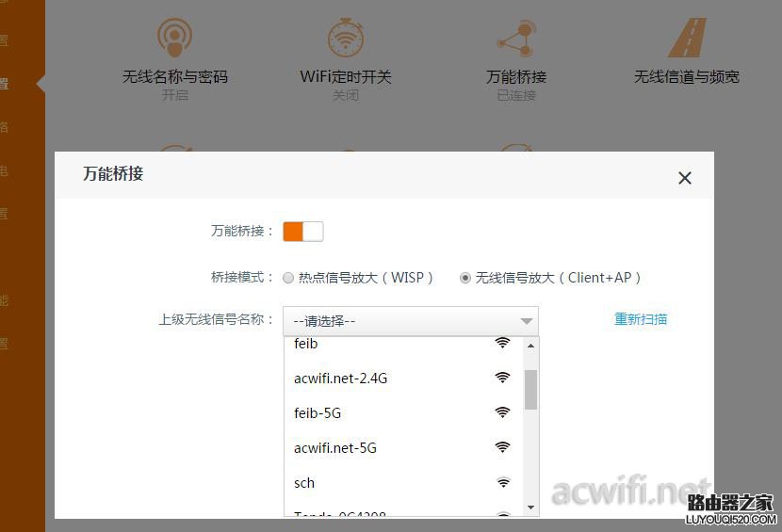Pick the feib-5G network
Image resolution: width=782 pixels, height=532 pixels.
[x=319, y=413]
